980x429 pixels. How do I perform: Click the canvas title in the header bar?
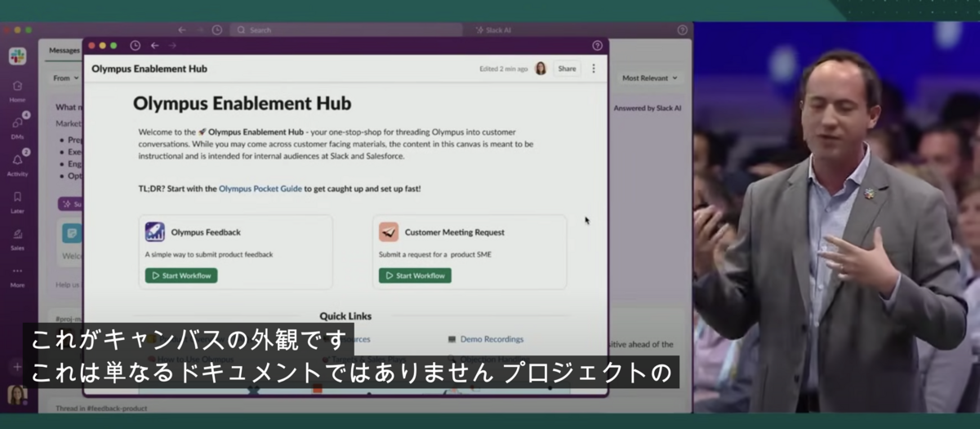149,69
